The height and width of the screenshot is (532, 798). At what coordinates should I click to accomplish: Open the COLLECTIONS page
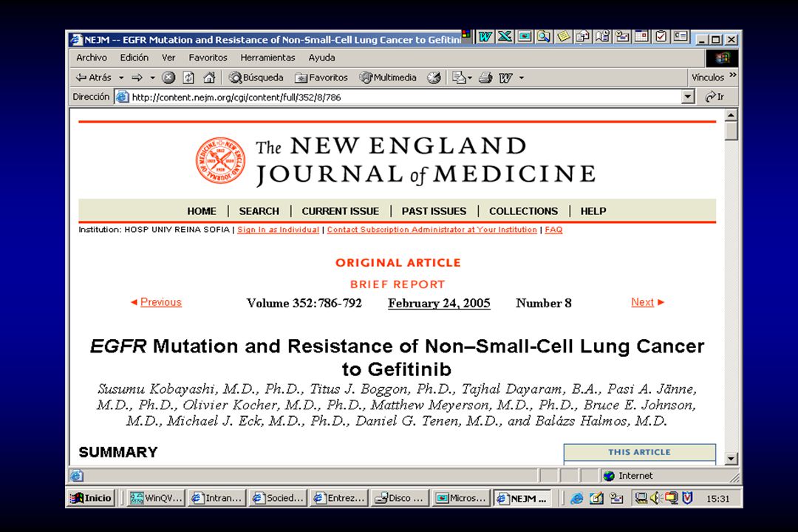(523, 211)
